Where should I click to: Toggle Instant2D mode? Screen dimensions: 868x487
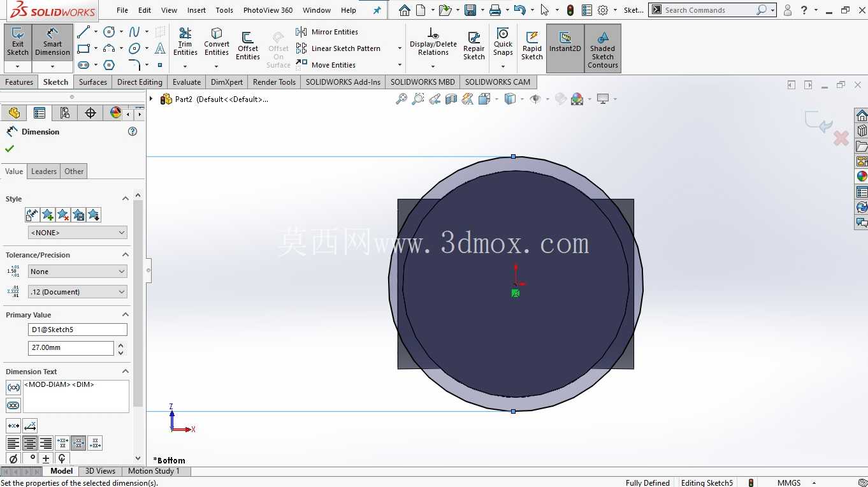[x=565, y=48]
